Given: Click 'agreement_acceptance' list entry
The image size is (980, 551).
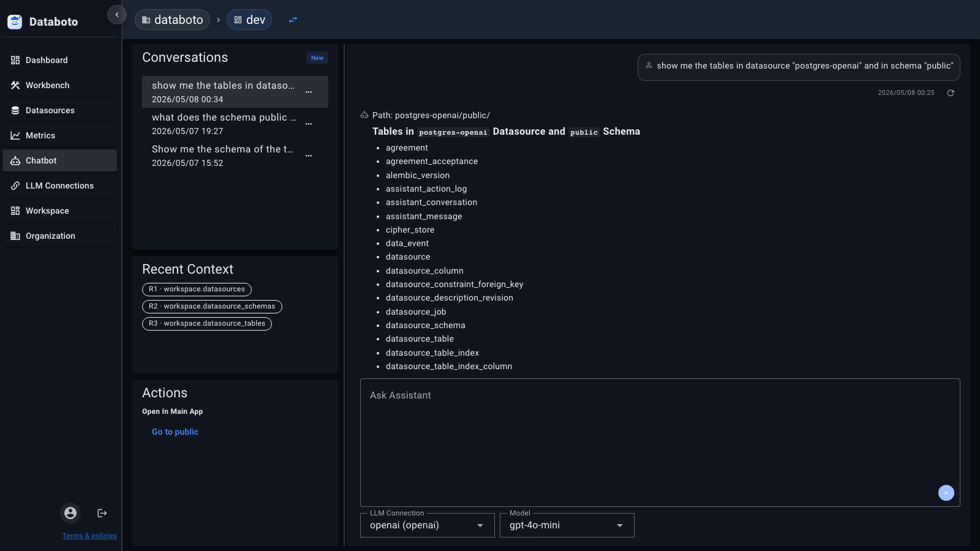Looking at the screenshot, I should click(432, 161).
